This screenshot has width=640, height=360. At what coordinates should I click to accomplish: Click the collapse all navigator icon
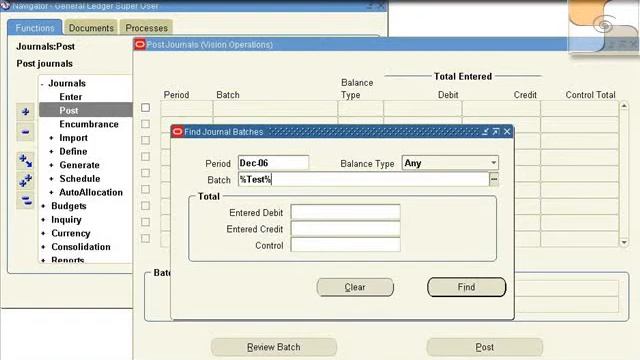point(25,200)
